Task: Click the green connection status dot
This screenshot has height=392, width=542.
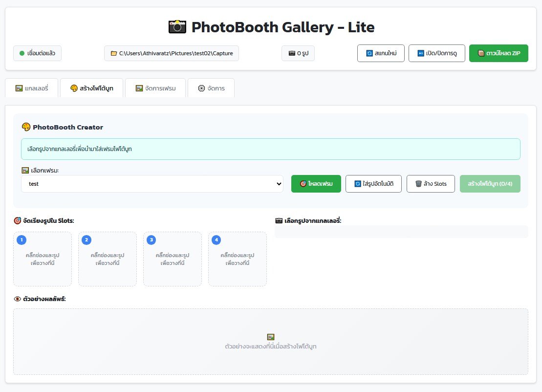Action: [x=22, y=53]
